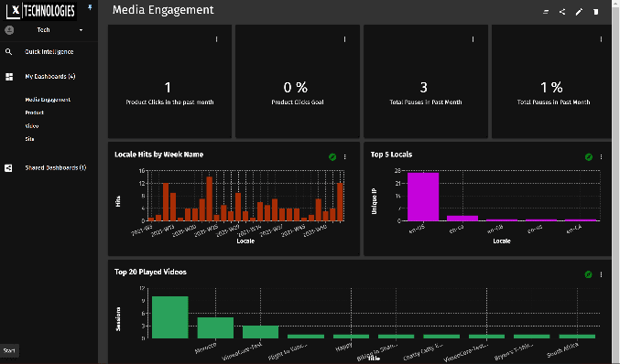Open the share dashboard icon
620x364 pixels.
562,12
